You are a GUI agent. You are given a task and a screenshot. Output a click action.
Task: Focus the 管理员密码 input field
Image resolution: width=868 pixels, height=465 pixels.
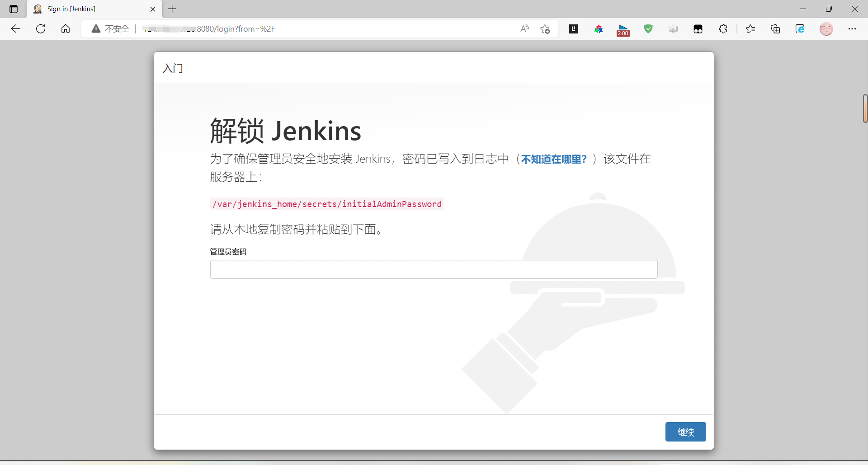[x=434, y=269]
